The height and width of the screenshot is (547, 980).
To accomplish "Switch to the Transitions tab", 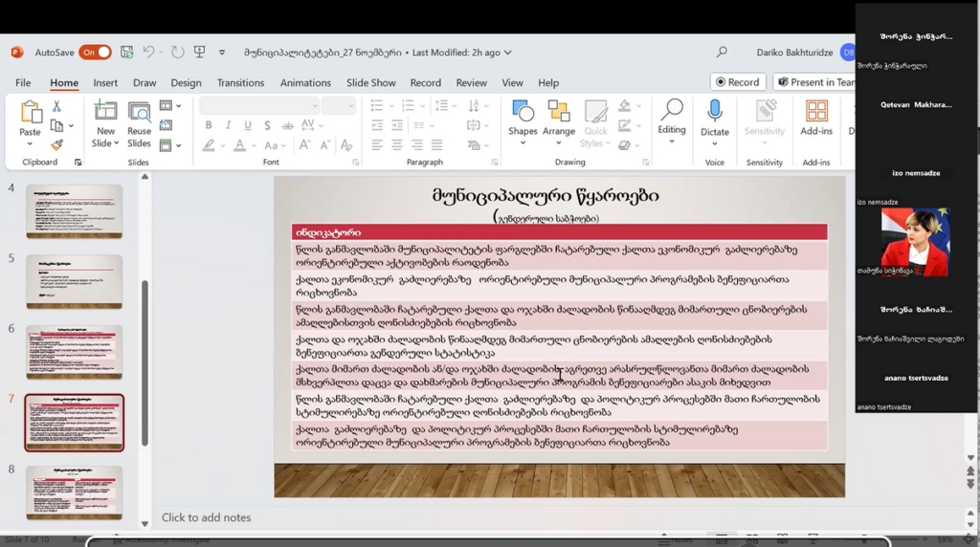I will [240, 83].
